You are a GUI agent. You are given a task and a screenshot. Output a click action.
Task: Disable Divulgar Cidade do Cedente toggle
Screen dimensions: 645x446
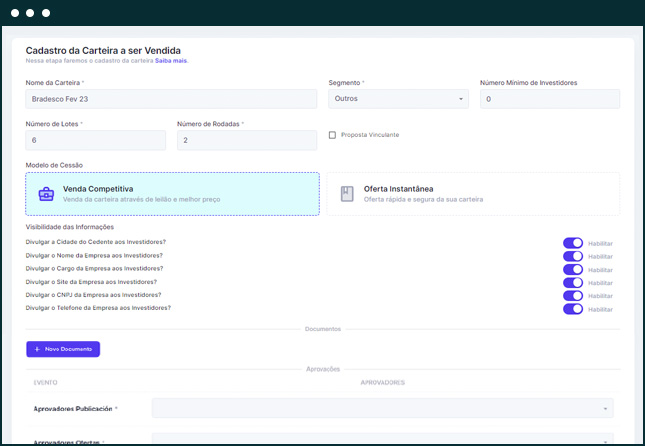tap(573, 243)
